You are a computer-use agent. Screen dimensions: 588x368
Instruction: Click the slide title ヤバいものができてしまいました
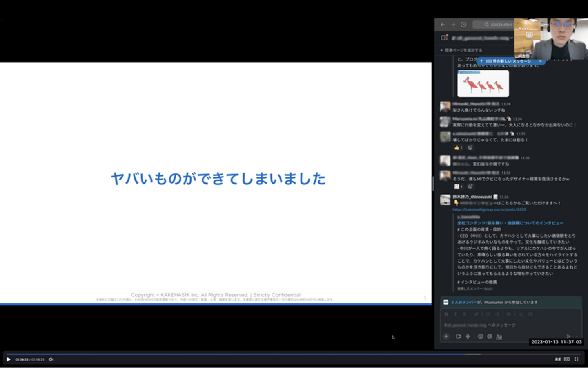click(x=218, y=179)
